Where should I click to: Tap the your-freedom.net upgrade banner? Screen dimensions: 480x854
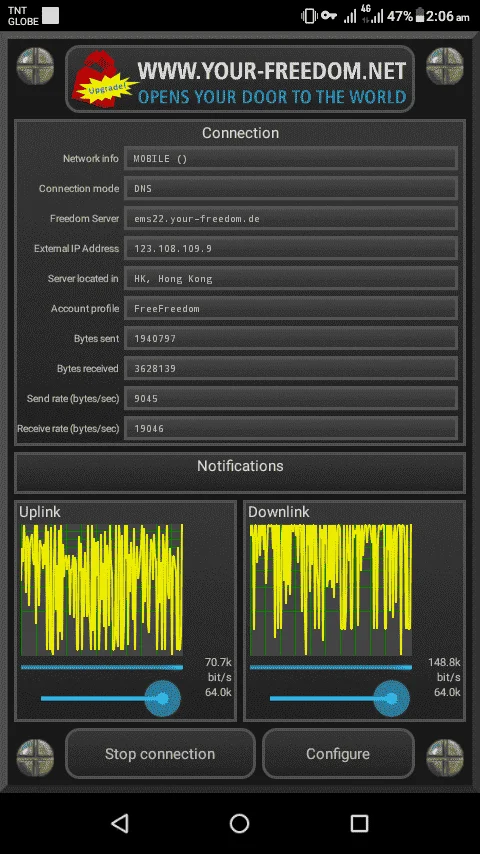[x=240, y=79]
